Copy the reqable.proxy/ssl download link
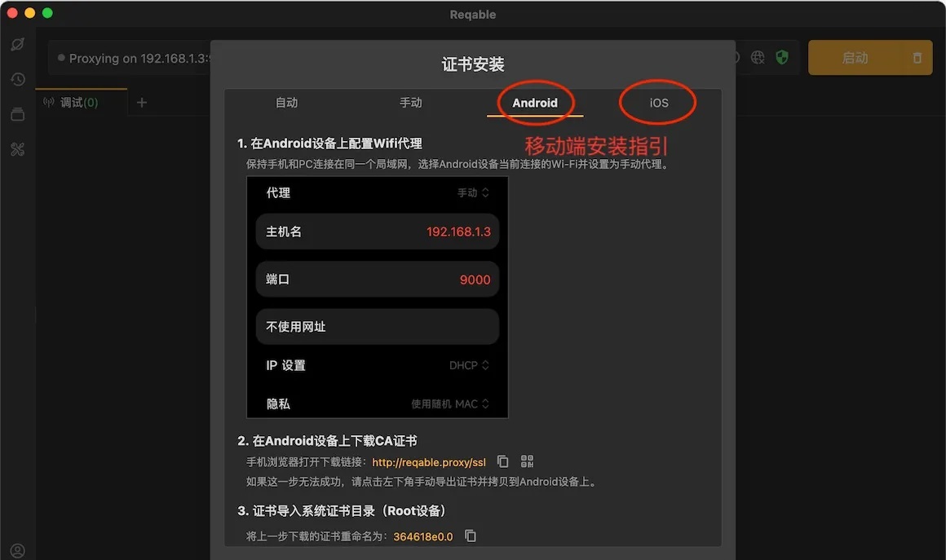Viewport: 946px width, 560px height. [x=502, y=461]
